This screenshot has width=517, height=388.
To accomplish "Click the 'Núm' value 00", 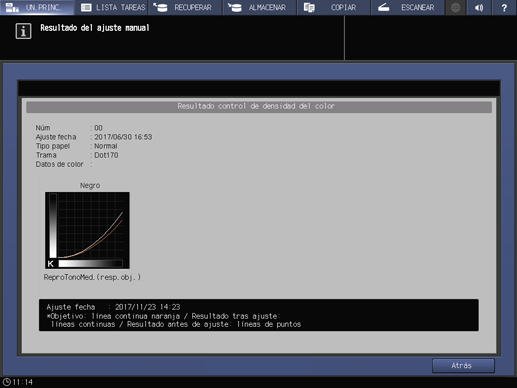I will tap(98, 128).
